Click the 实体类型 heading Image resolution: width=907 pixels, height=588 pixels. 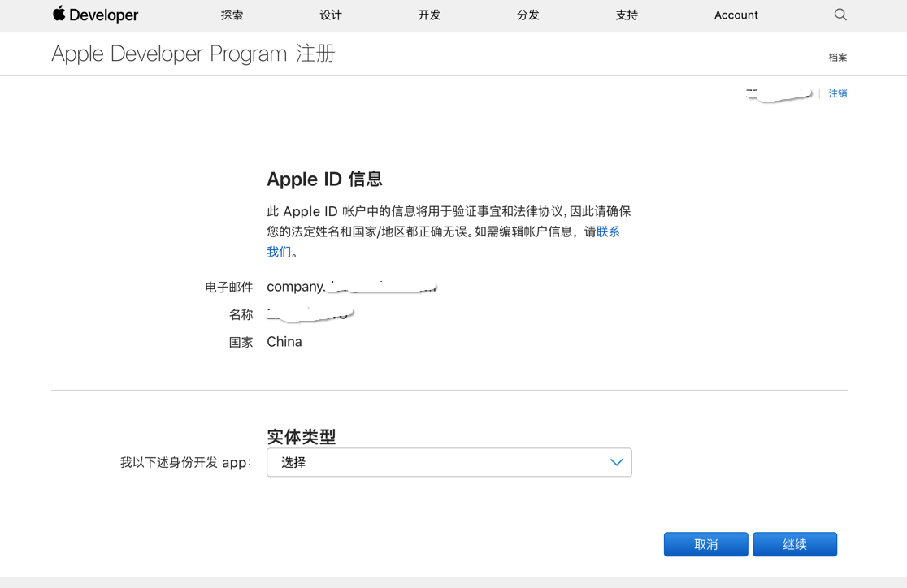pos(302,436)
